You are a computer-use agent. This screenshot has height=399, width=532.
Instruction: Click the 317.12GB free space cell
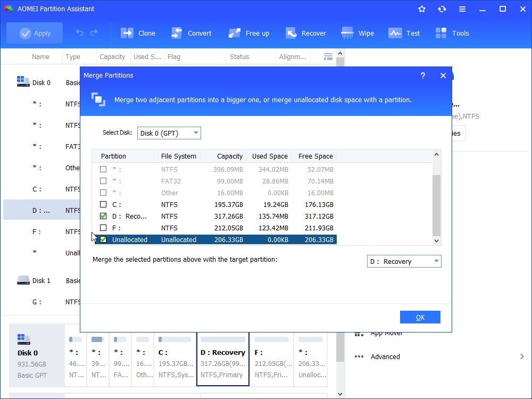(319, 216)
